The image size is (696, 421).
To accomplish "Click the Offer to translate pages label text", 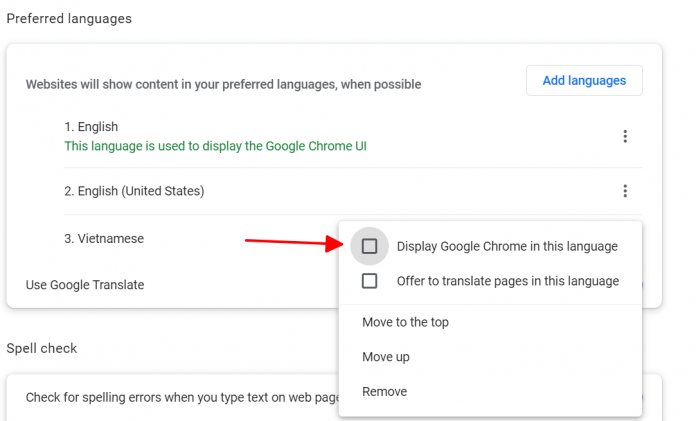I will [507, 281].
